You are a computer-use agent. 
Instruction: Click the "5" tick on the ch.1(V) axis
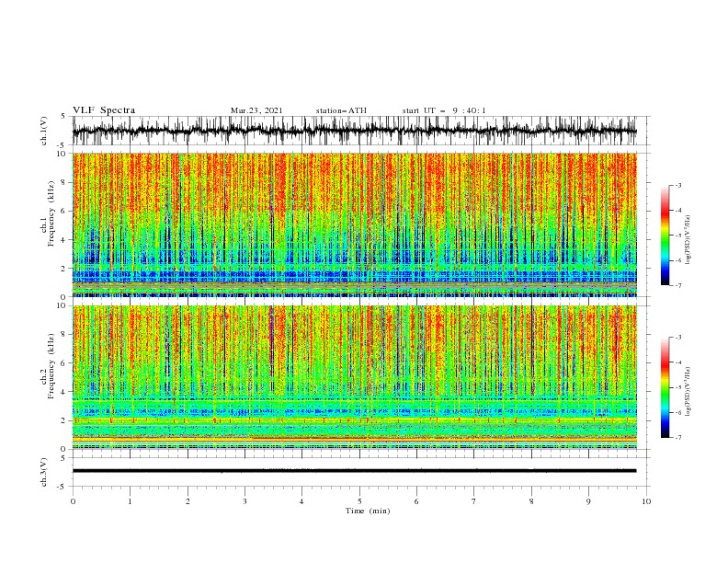tap(63, 116)
